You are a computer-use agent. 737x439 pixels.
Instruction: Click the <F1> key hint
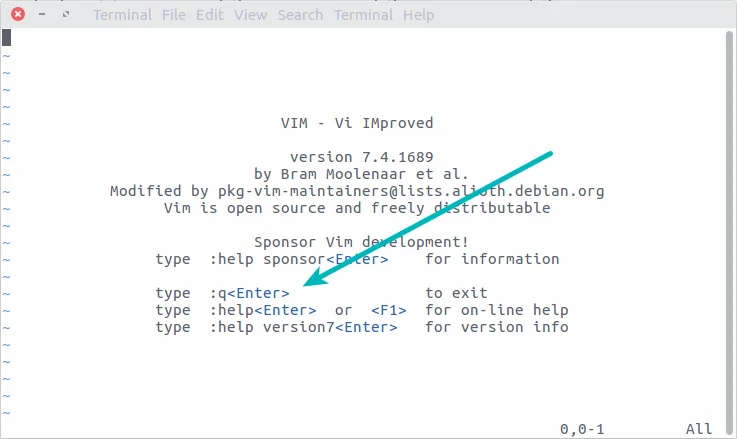point(388,310)
